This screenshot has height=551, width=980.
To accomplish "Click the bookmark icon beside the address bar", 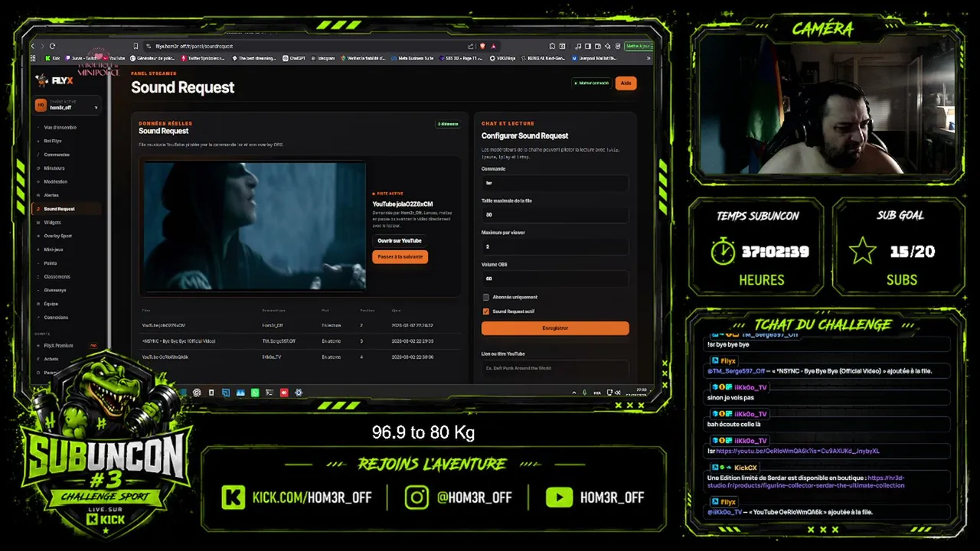I will (136, 46).
